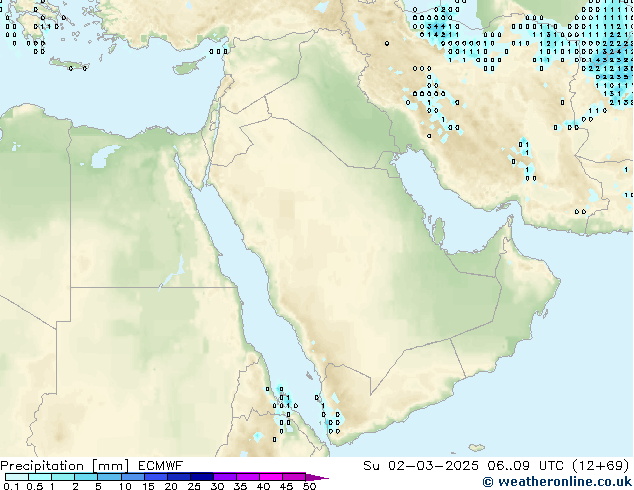Click the legend label '25'
The width and height of the screenshot is (634, 490).
[194, 486]
